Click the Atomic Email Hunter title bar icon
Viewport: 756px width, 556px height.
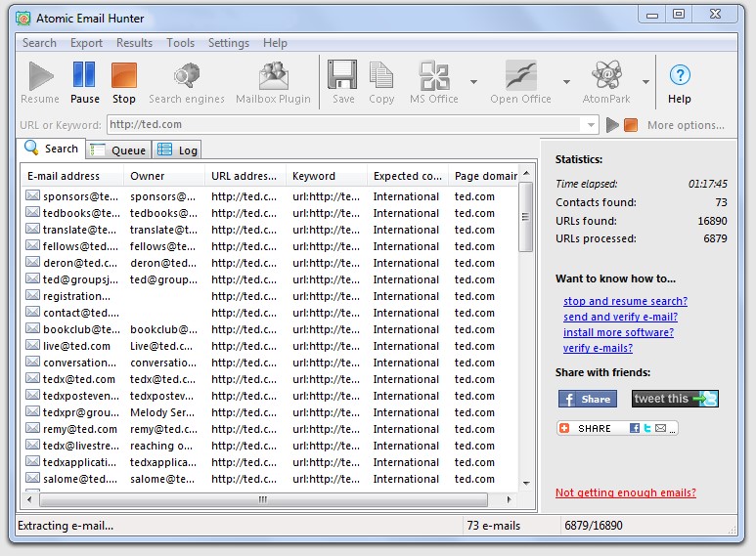click(23, 19)
